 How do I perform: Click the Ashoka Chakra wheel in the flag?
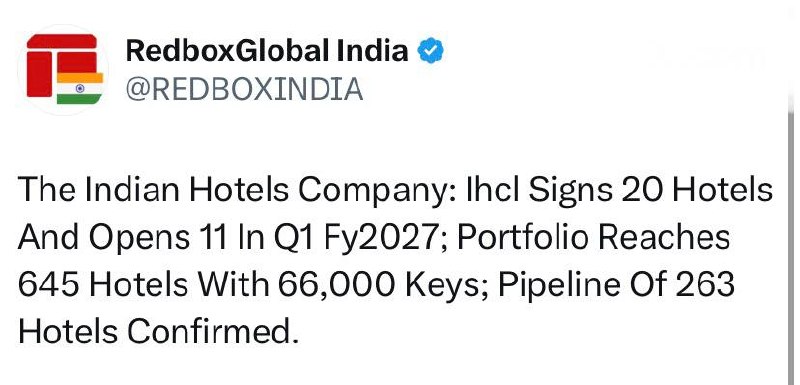[80, 88]
